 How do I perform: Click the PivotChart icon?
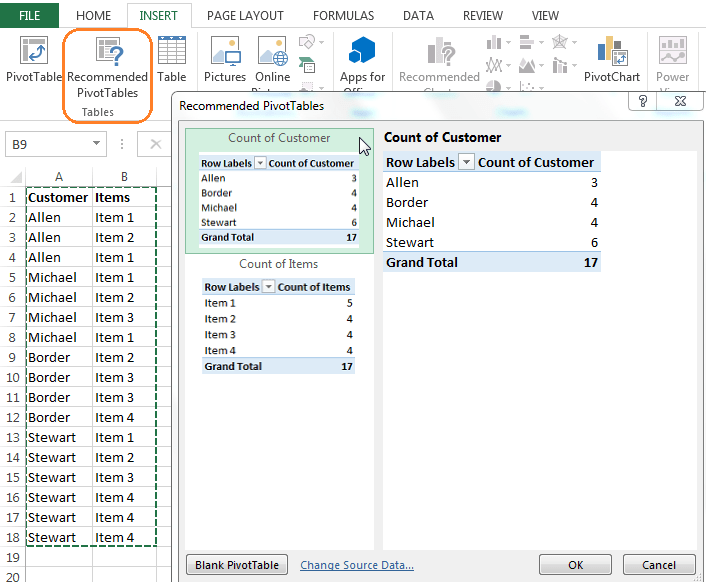[612, 50]
